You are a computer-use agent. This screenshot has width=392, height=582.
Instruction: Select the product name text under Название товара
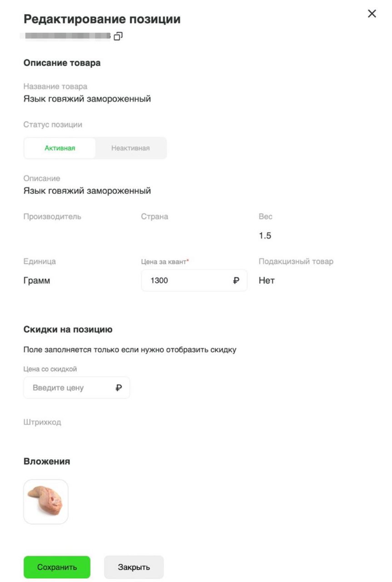tap(87, 99)
